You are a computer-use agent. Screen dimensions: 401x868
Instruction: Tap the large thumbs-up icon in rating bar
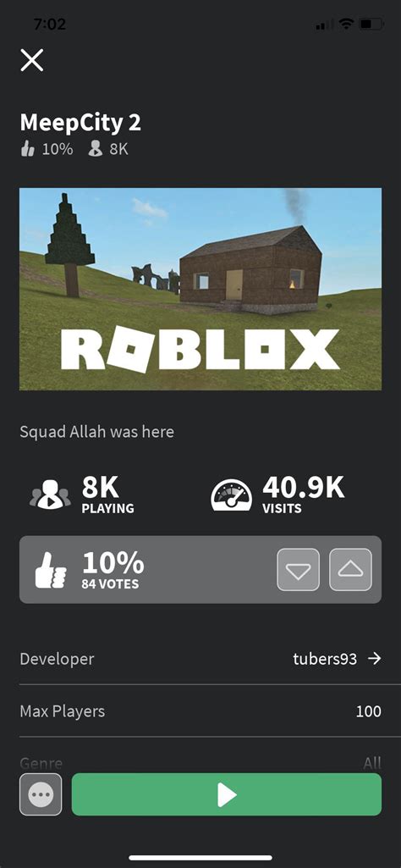(51, 570)
